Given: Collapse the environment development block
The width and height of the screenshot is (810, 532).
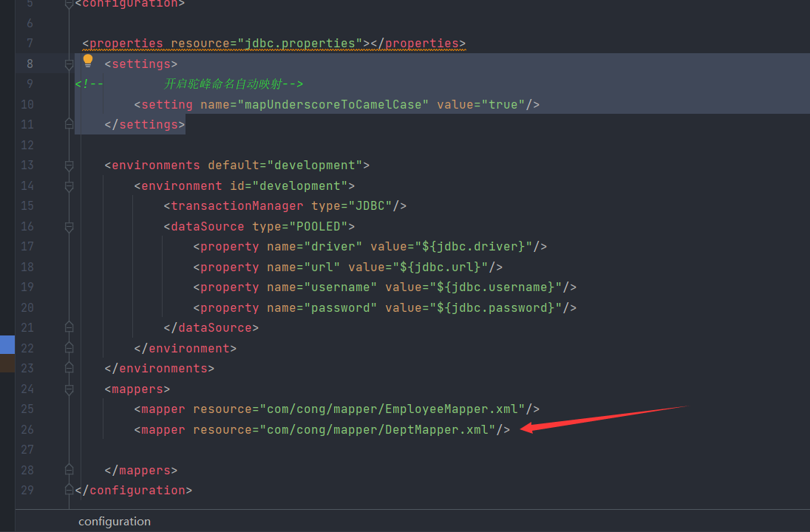Looking at the screenshot, I should click(69, 186).
